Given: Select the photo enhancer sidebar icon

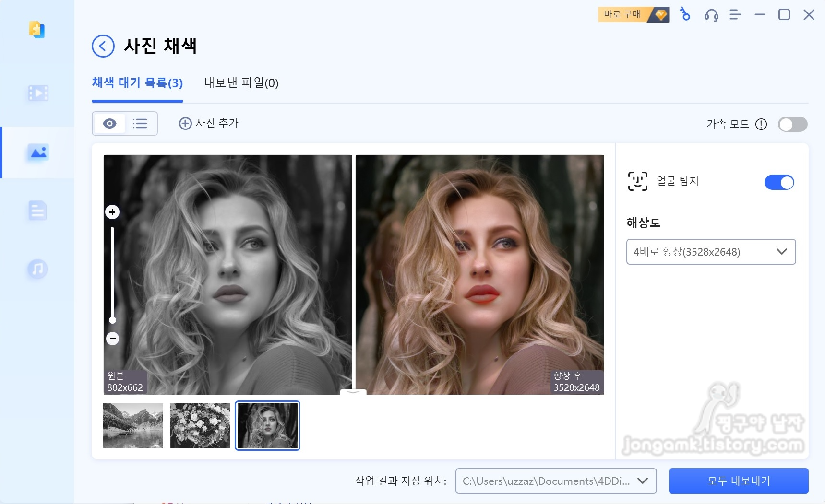Looking at the screenshot, I should tap(38, 152).
